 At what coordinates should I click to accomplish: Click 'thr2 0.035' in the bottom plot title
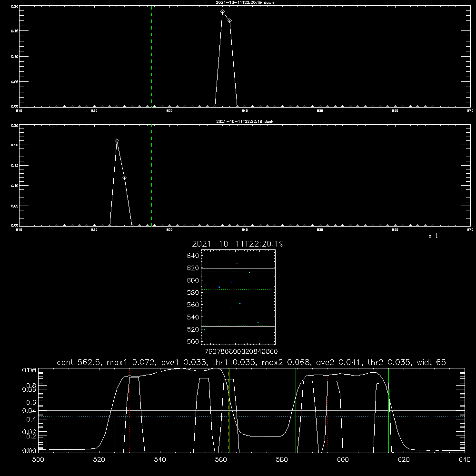point(389,362)
